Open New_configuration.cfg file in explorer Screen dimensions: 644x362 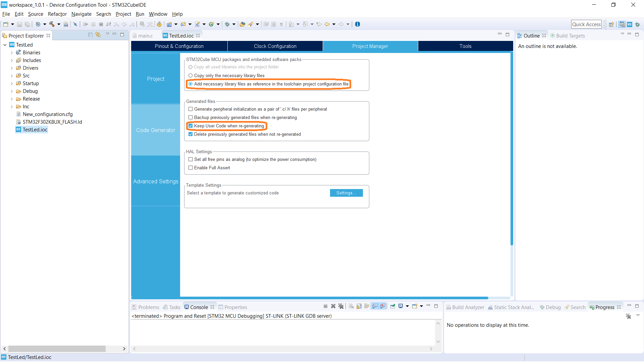[48, 114]
